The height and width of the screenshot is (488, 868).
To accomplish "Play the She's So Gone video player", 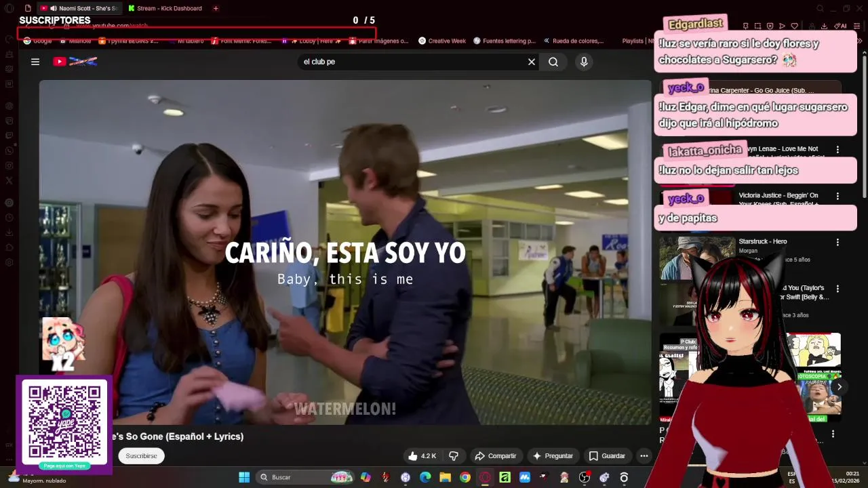I will [x=345, y=252].
